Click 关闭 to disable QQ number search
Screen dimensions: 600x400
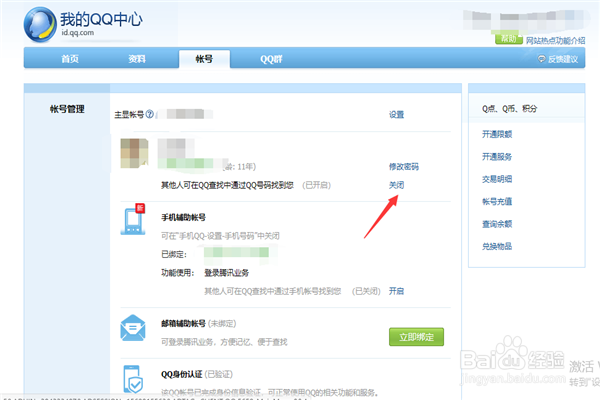pyautogui.click(x=396, y=185)
